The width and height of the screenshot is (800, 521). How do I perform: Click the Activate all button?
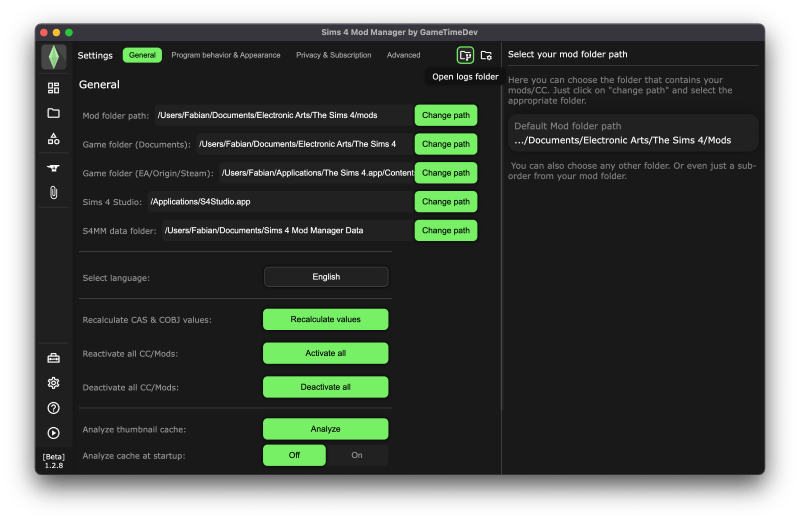pos(326,353)
